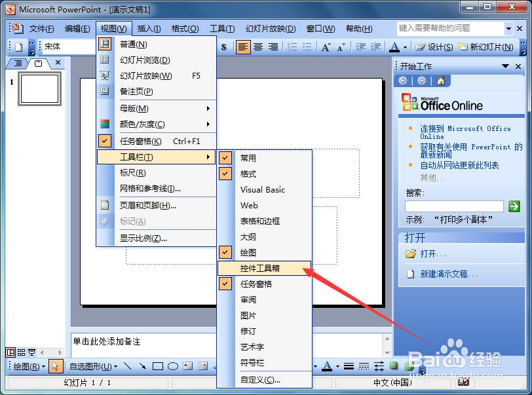The image size is (532, 395).
Task: Click the New document icon in toolbar
Action: click(18, 47)
